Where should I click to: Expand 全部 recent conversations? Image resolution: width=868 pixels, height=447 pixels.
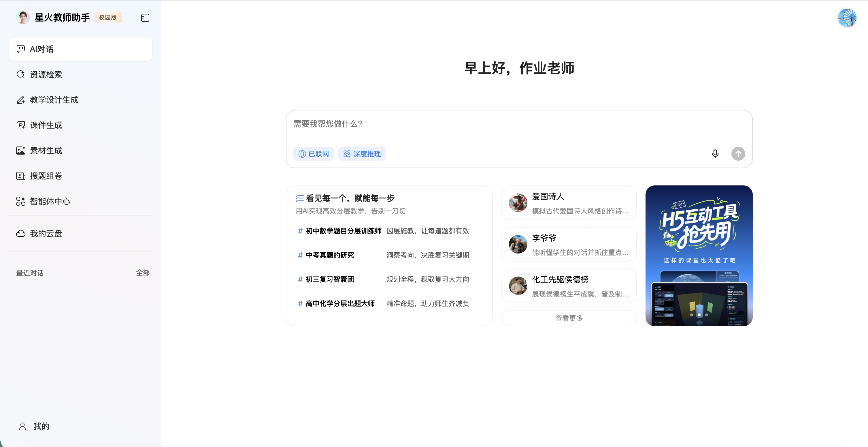[143, 272]
